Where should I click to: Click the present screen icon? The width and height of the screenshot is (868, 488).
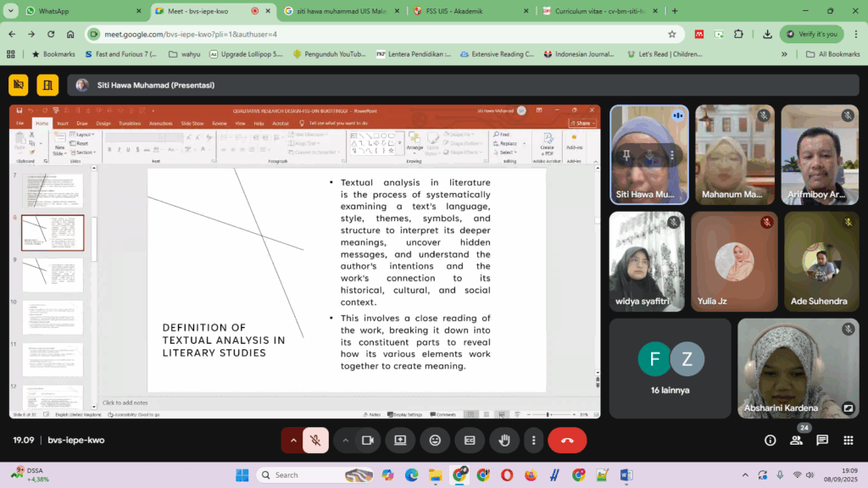click(x=400, y=441)
